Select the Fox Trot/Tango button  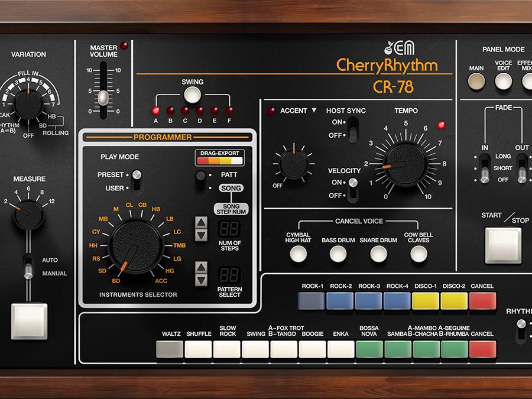[284, 349]
